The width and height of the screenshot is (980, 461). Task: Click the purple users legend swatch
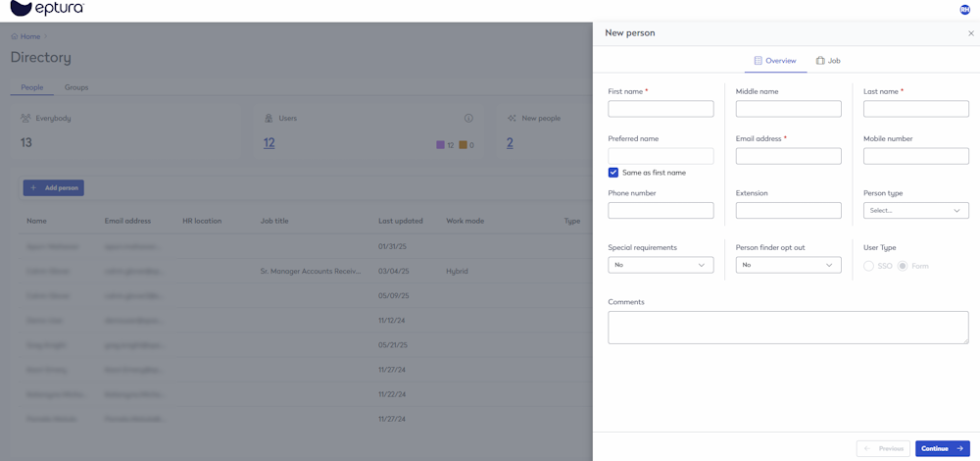[x=440, y=145]
